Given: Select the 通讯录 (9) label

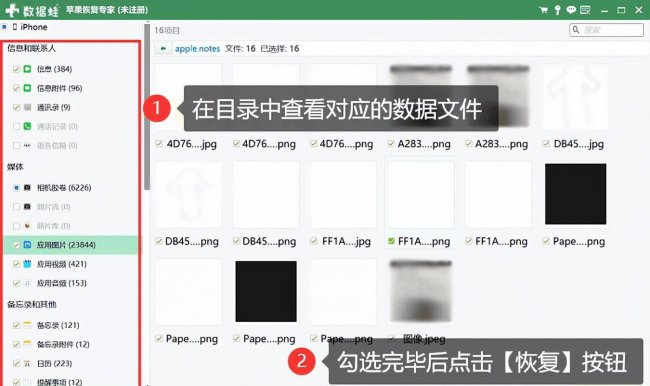Looking at the screenshot, I should click(x=53, y=107).
